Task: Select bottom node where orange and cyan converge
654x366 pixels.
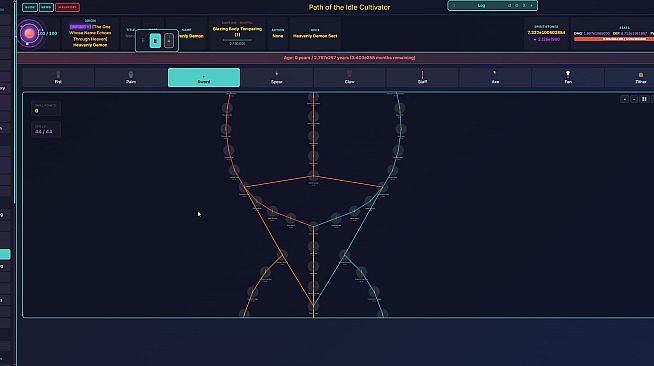Action: (313, 306)
